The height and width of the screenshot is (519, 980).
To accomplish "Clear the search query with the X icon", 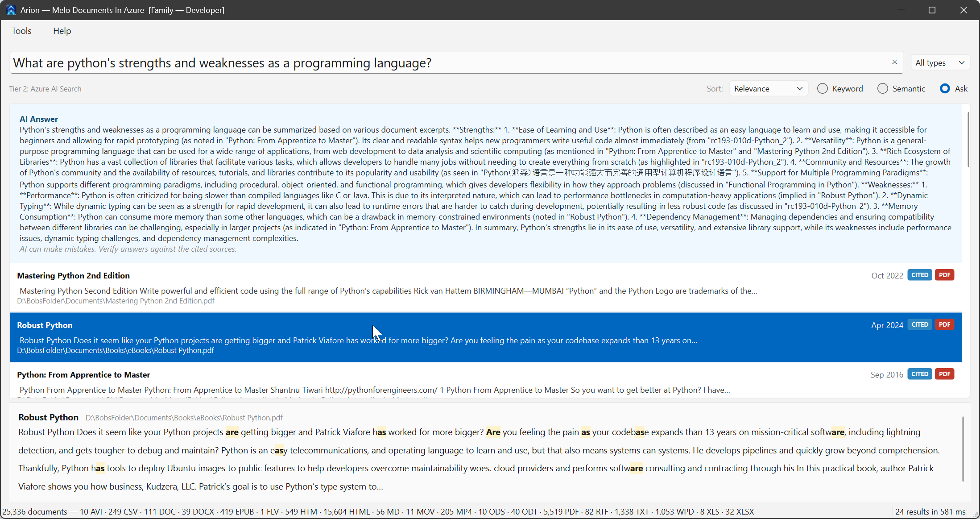I will (894, 62).
